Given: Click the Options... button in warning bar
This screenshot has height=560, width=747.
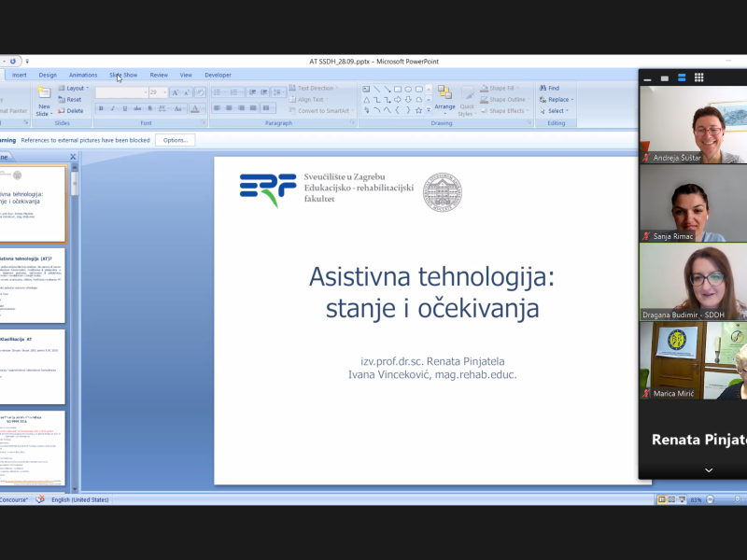Looking at the screenshot, I should pyautogui.click(x=175, y=140).
